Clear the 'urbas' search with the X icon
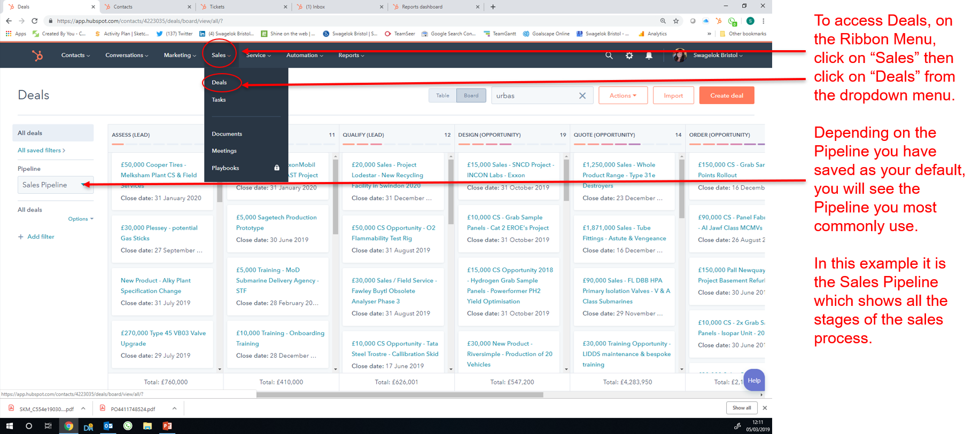The width and height of the screenshot is (980, 434). point(582,96)
